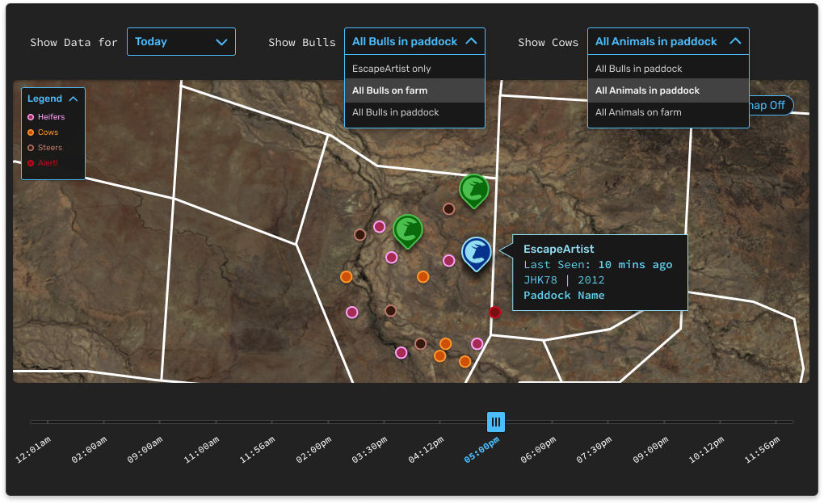Collapse the Legend panel chevron
Screen dimensions: 824x504
(x=74, y=99)
